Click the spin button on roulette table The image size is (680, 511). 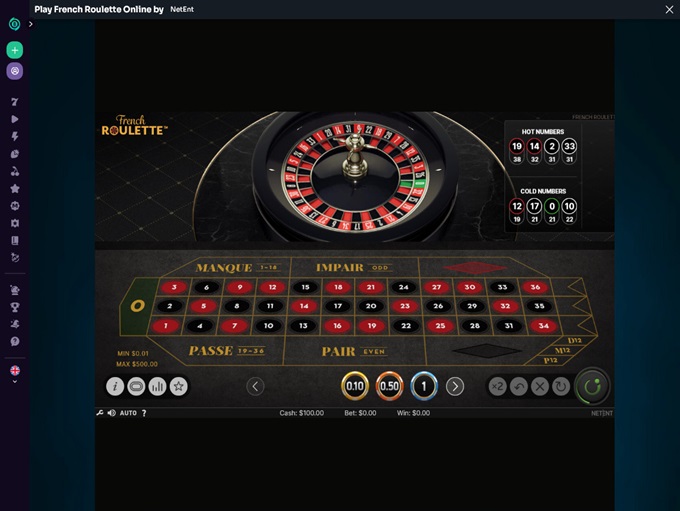[592, 386]
